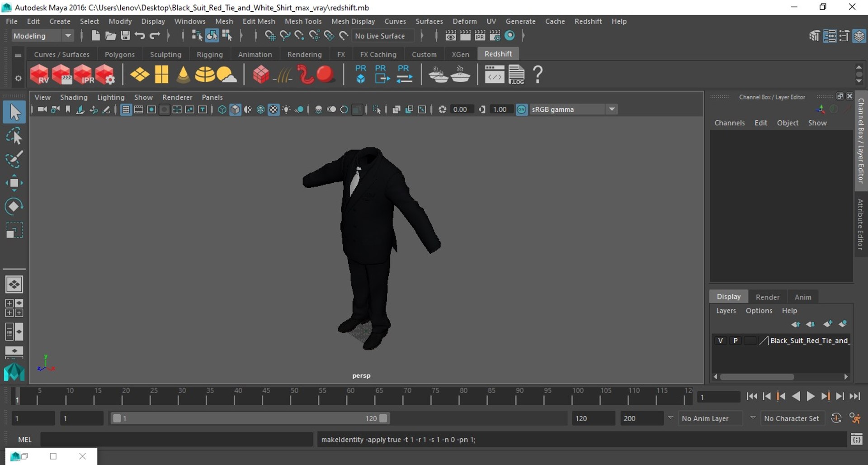Pick the Scale tool in toolbox
The image size is (868, 465).
(14, 230)
